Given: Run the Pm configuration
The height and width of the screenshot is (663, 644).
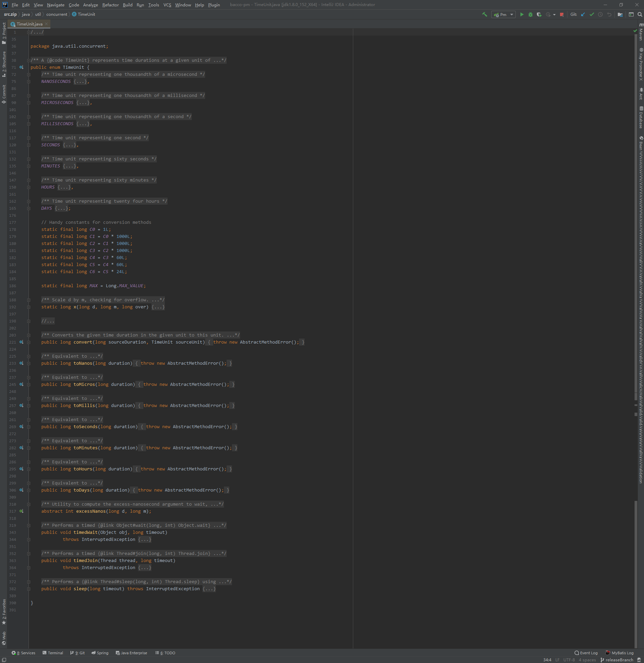Looking at the screenshot, I should point(522,14).
